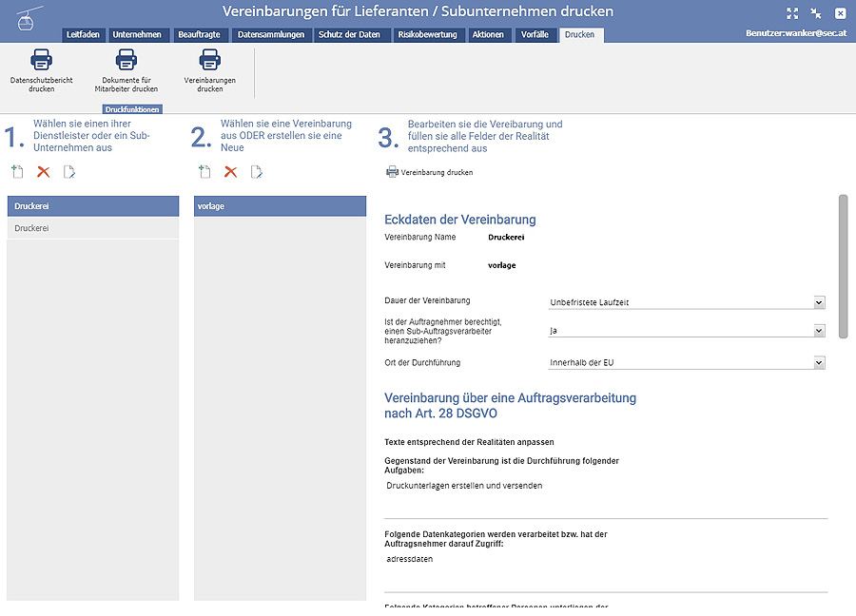Open the Datensammlungen tab

[x=271, y=35]
